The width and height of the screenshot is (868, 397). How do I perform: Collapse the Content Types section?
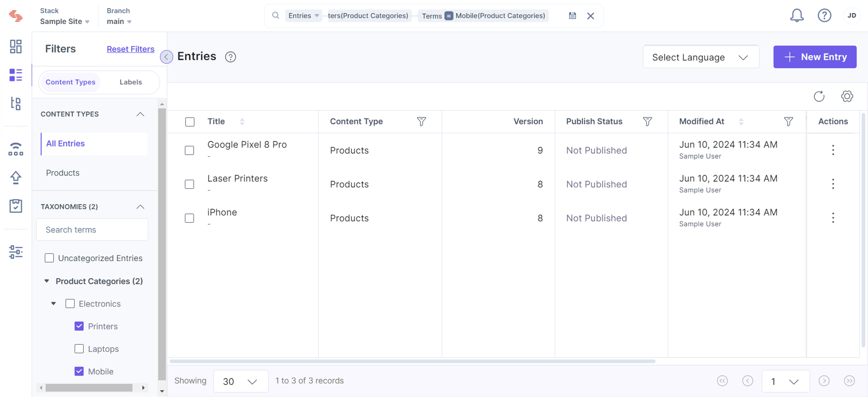[140, 114]
